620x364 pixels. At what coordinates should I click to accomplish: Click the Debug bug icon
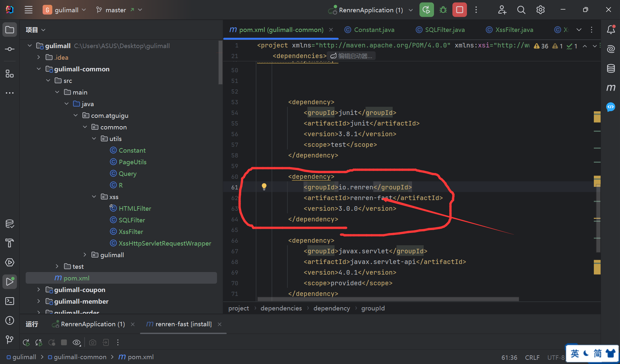click(443, 10)
